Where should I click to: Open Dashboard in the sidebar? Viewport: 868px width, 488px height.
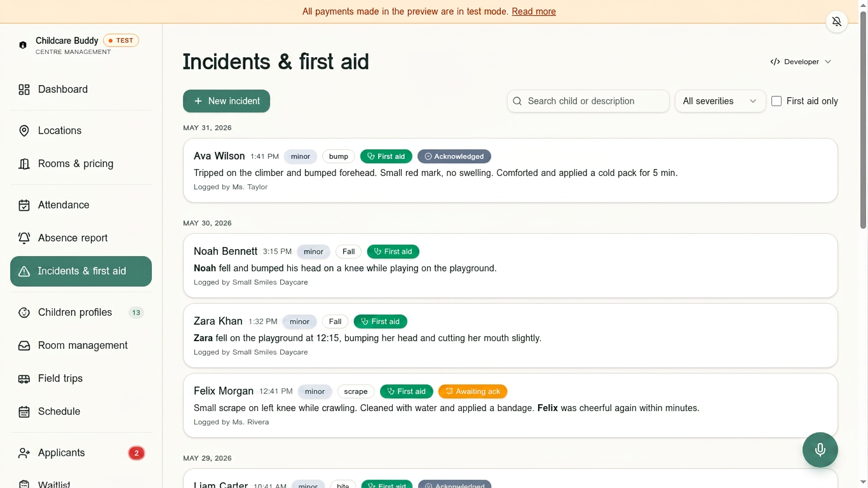coord(81,90)
